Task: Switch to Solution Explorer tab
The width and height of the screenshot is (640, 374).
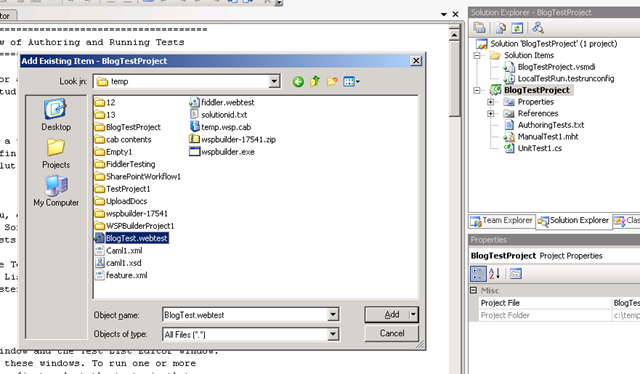Action: pos(574,221)
